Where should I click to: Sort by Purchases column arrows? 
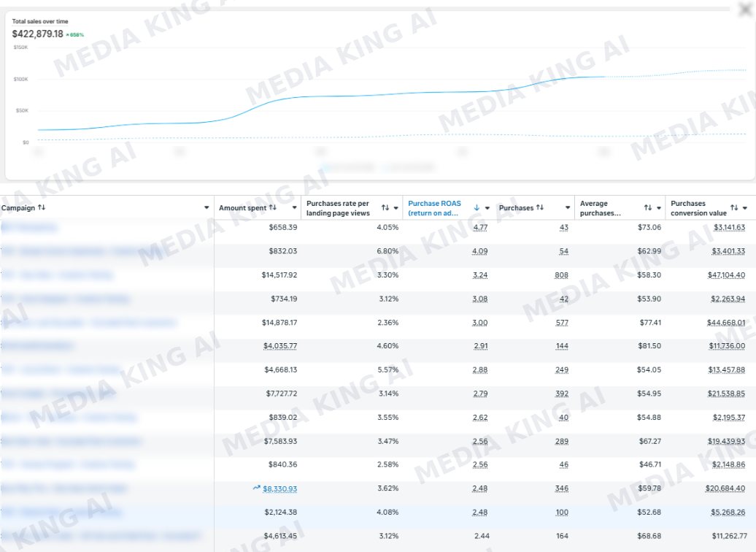[539, 207]
